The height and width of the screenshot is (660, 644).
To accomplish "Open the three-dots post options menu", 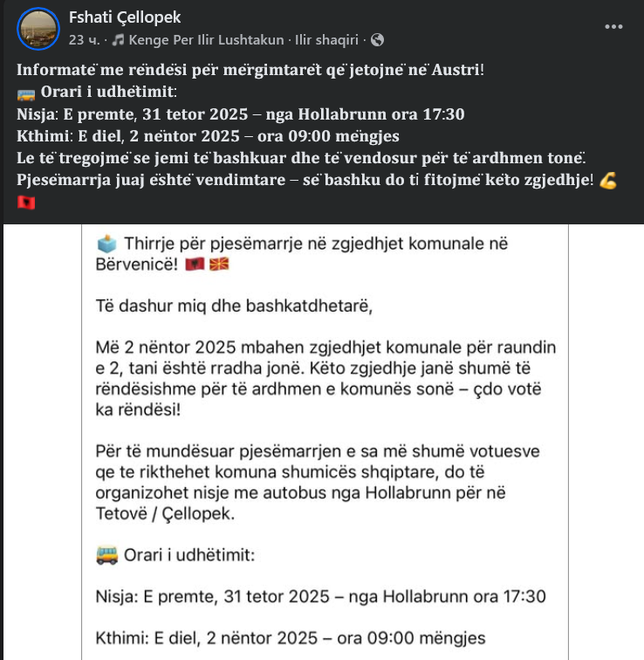I will pos(614,26).
